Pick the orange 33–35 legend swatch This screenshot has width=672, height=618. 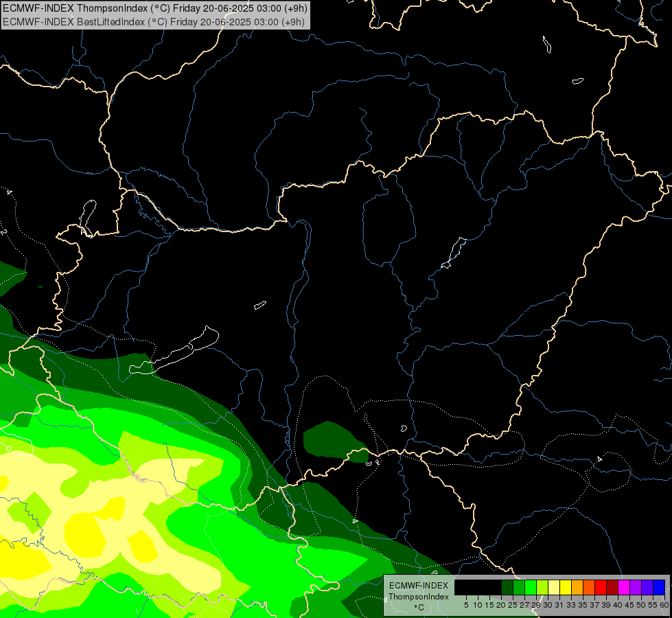(x=577, y=587)
